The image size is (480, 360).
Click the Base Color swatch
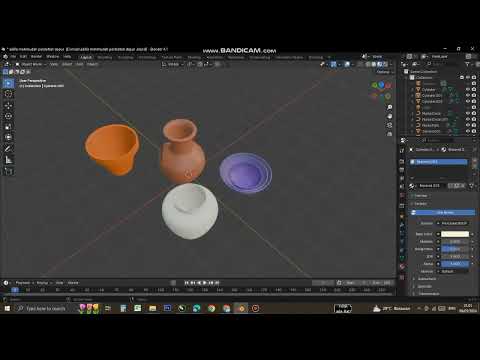pos(455,234)
